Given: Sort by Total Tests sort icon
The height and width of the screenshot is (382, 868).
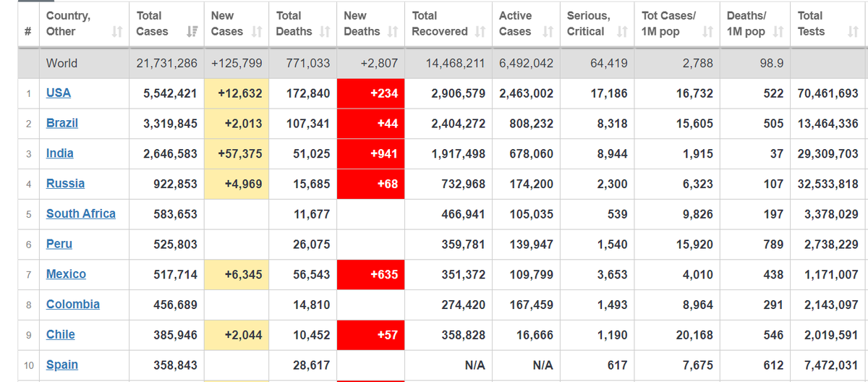Looking at the screenshot, I should click(x=853, y=32).
